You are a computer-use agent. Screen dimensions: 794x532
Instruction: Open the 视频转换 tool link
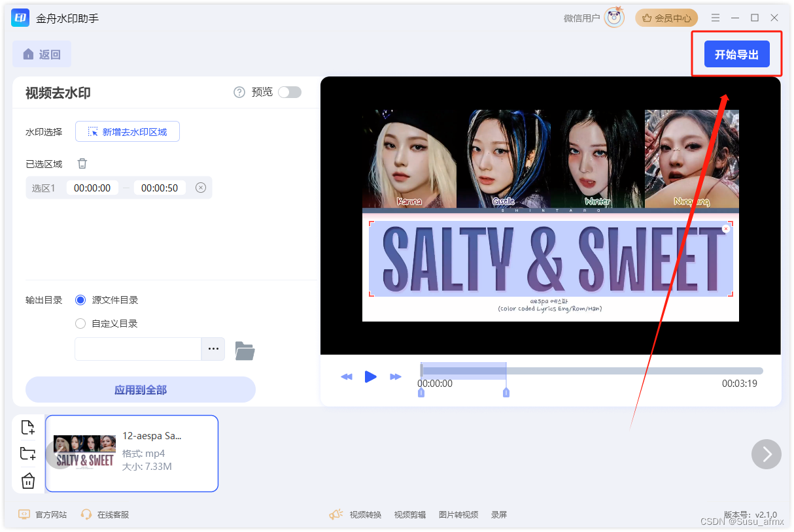(366, 515)
